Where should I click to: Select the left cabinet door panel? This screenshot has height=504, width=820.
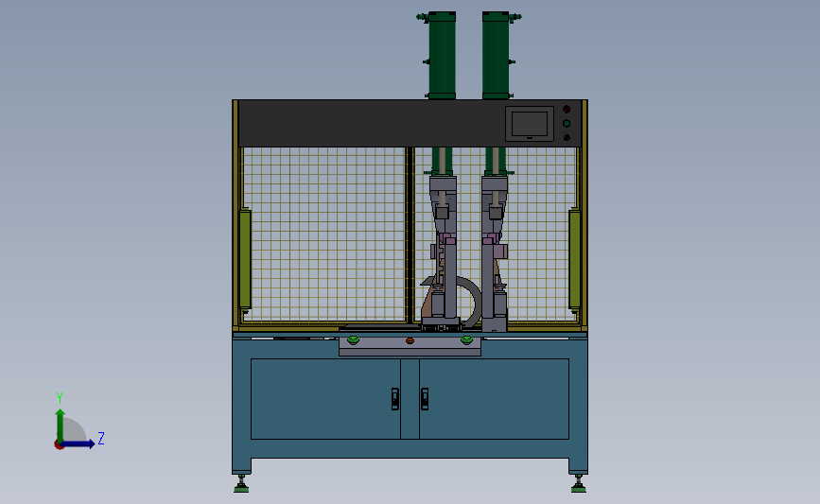(x=325, y=399)
